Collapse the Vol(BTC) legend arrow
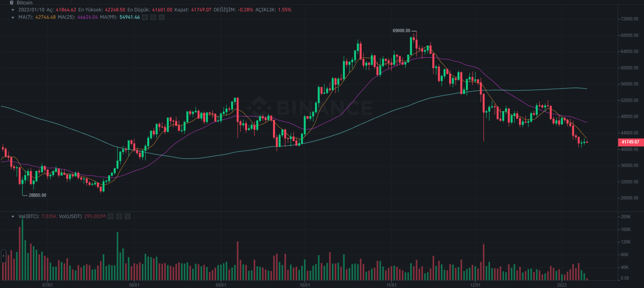 point(13,217)
